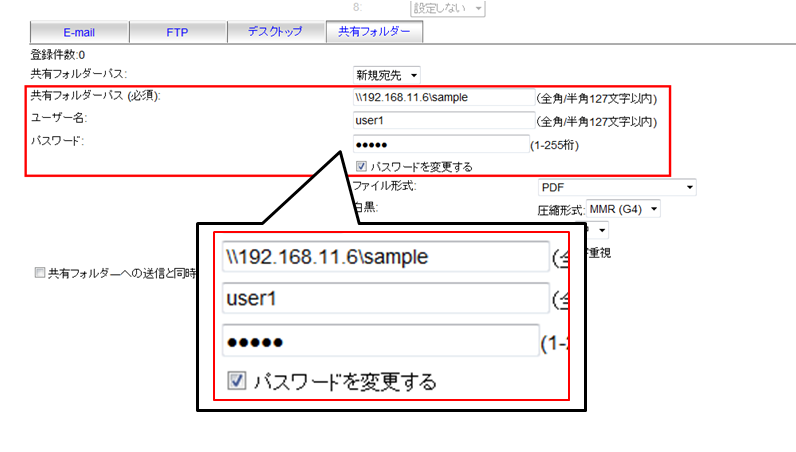Open the 新規宛先 dropdown
796x452 pixels.
(x=387, y=74)
